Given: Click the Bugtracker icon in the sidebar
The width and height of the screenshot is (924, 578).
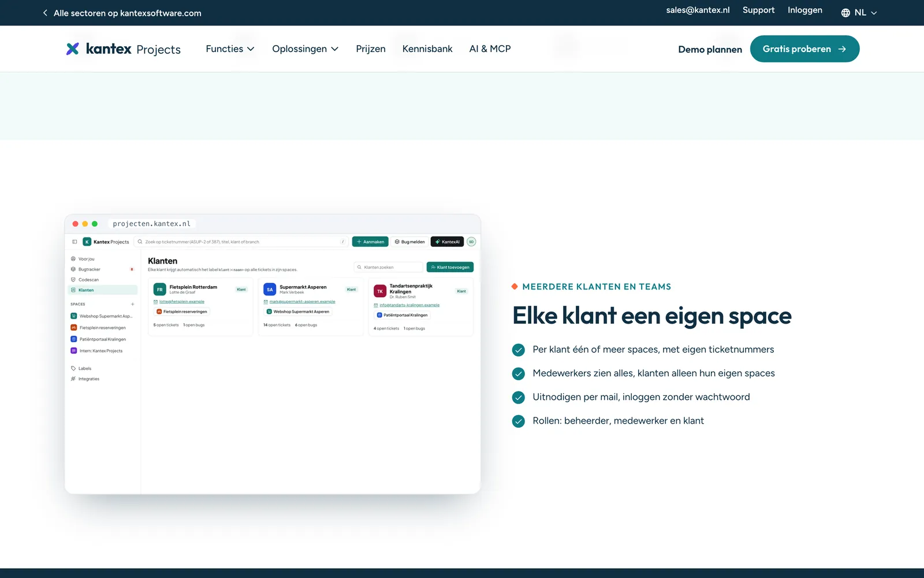Looking at the screenshot, I should tap(73, 269).
